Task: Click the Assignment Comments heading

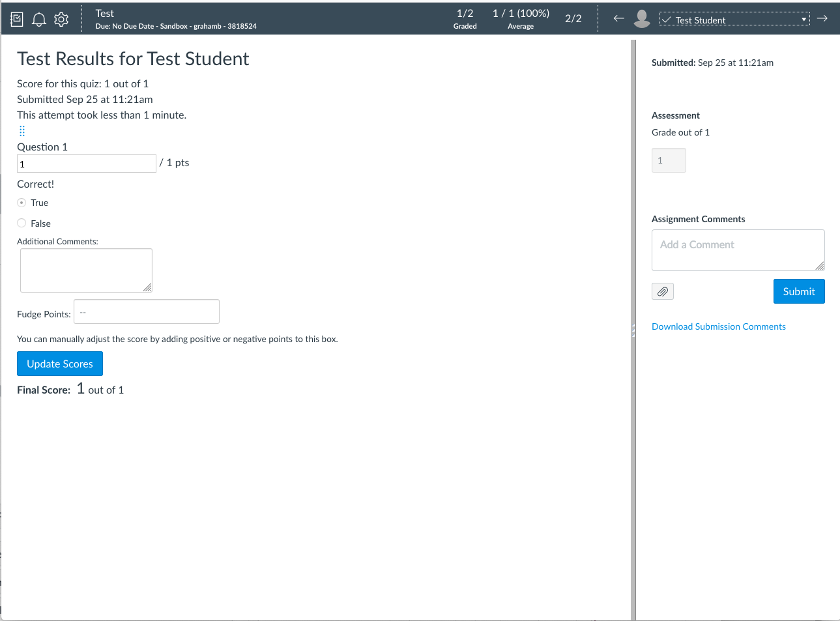Action: click(698, 219)
